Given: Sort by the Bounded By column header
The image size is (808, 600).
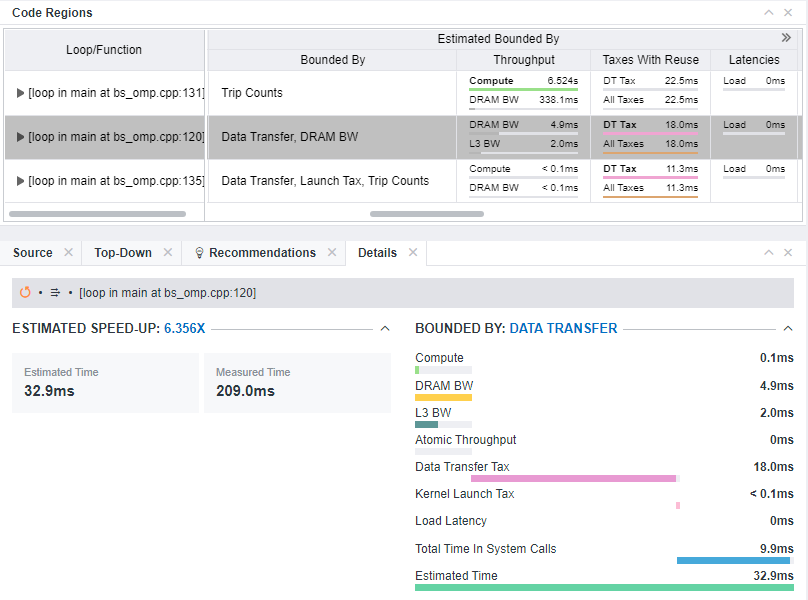Looking at the screenshot, I should coord(332,60).
